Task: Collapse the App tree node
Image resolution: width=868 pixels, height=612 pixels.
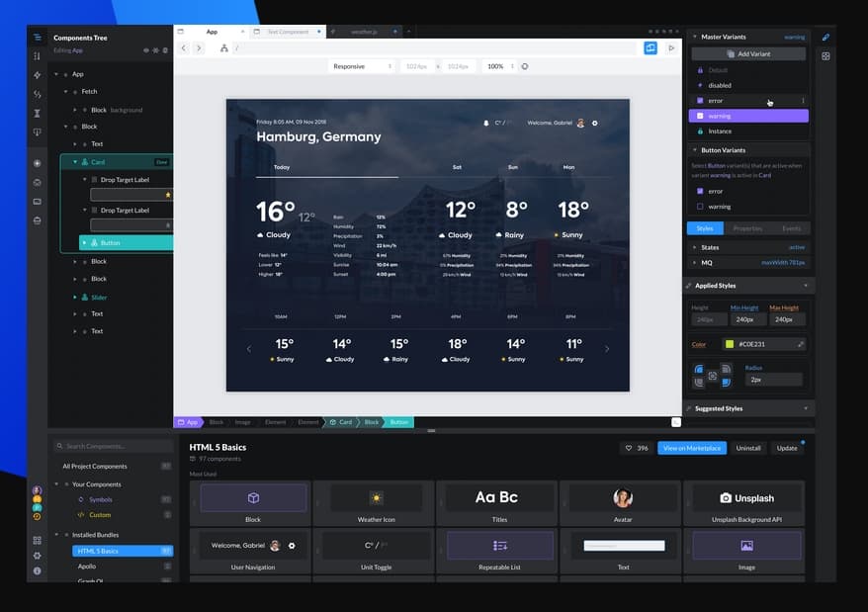Action: (56, 74)
